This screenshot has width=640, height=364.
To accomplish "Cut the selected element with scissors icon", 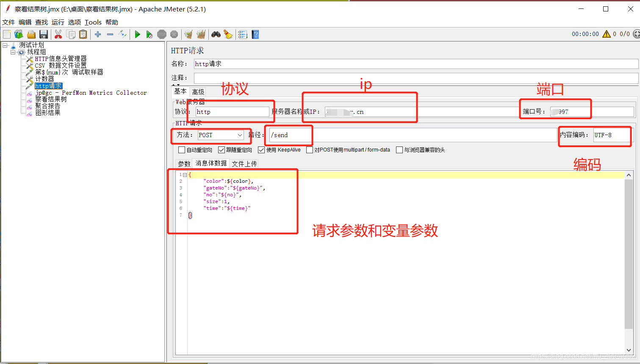I will [58, 34].
